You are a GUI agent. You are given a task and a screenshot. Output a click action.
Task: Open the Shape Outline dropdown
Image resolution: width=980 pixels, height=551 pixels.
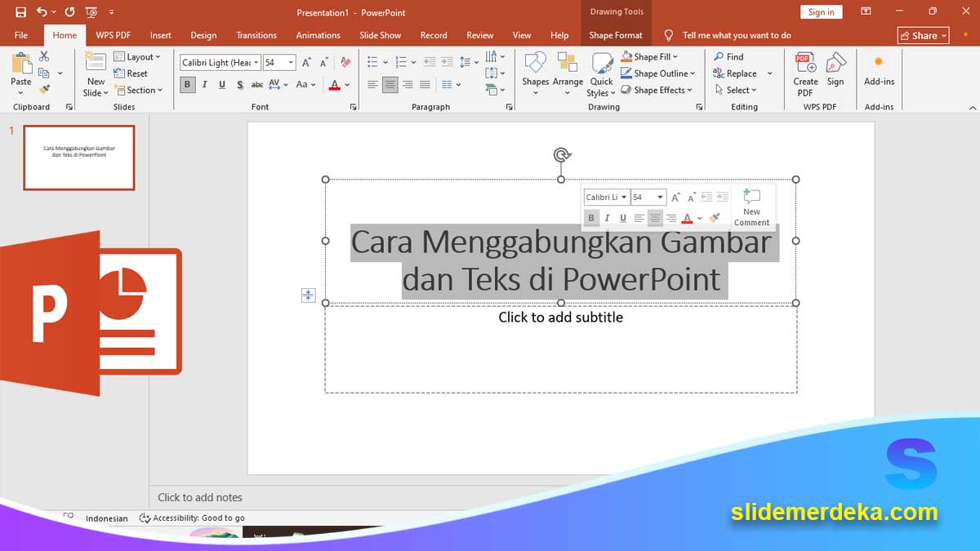pyautogui.click(x=660, y=73)
